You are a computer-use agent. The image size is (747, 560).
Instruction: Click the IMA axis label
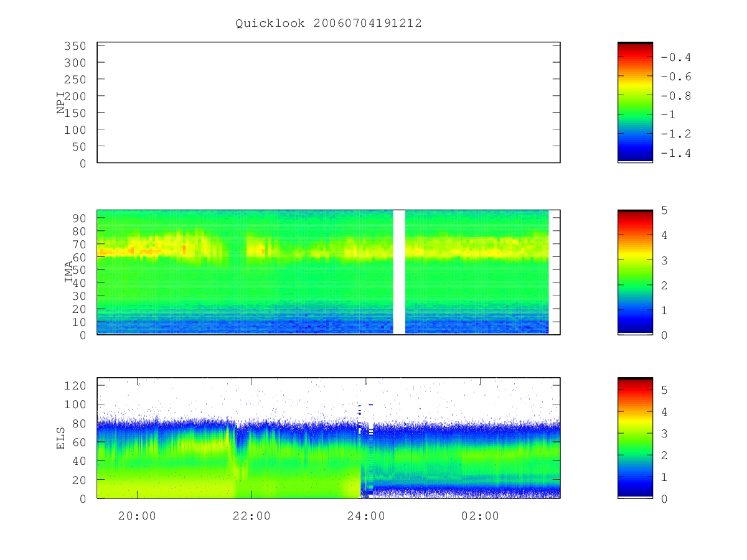69,272
